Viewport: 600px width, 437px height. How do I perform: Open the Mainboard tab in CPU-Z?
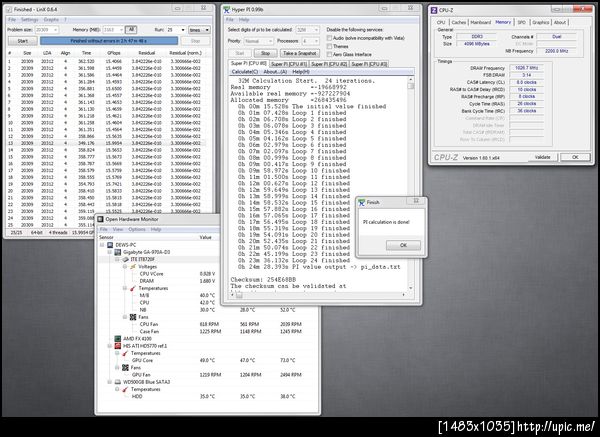(x=481, y=23)
